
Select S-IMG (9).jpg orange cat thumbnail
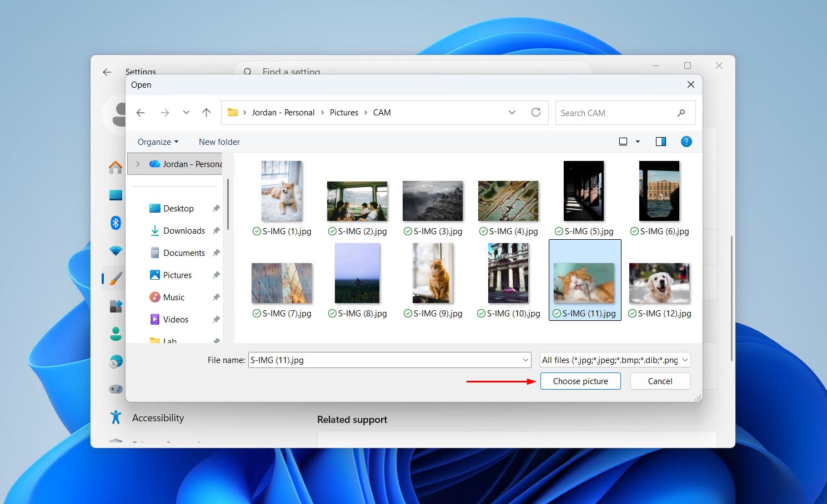pyautogui.click(x=433, y=274)
